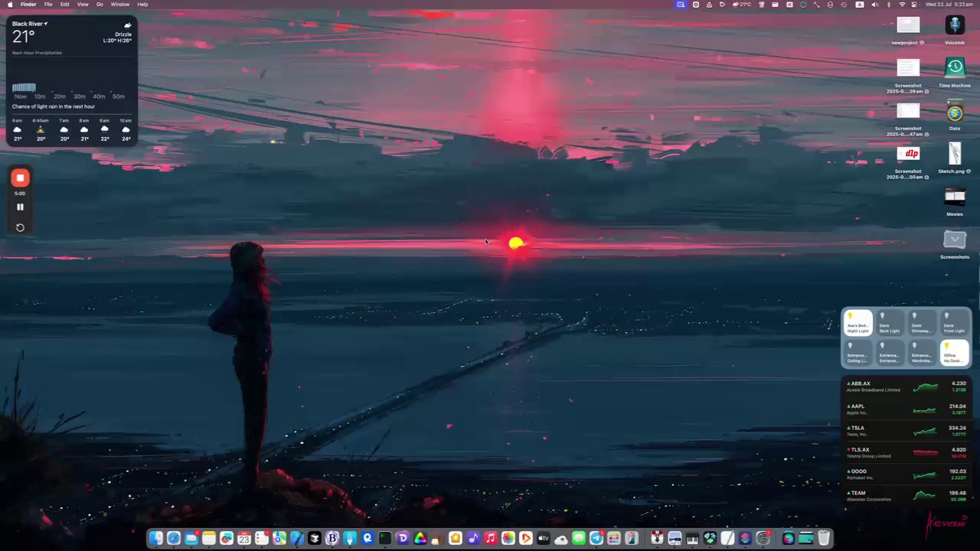Open the Bluetooth status menu
The width and height of the screenshot is (980, 551).
[x=889, y=5]
